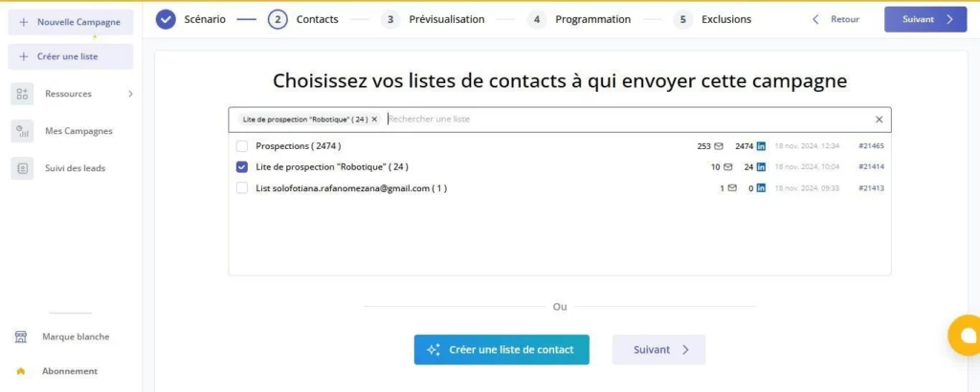Image resolution: width=980 pixels, height=392 pixels.
Task: Check the Prospections (2474) list checkbox
Action: (x=242, y=146)
